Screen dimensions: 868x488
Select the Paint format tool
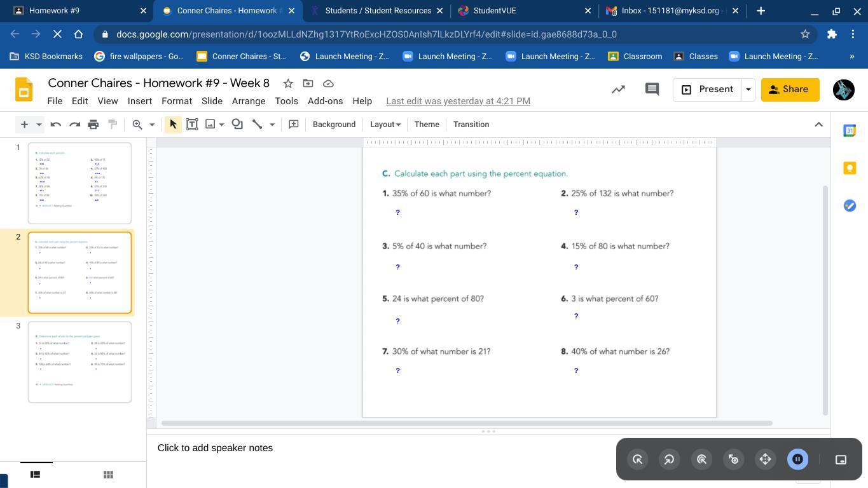click(113, 125)
